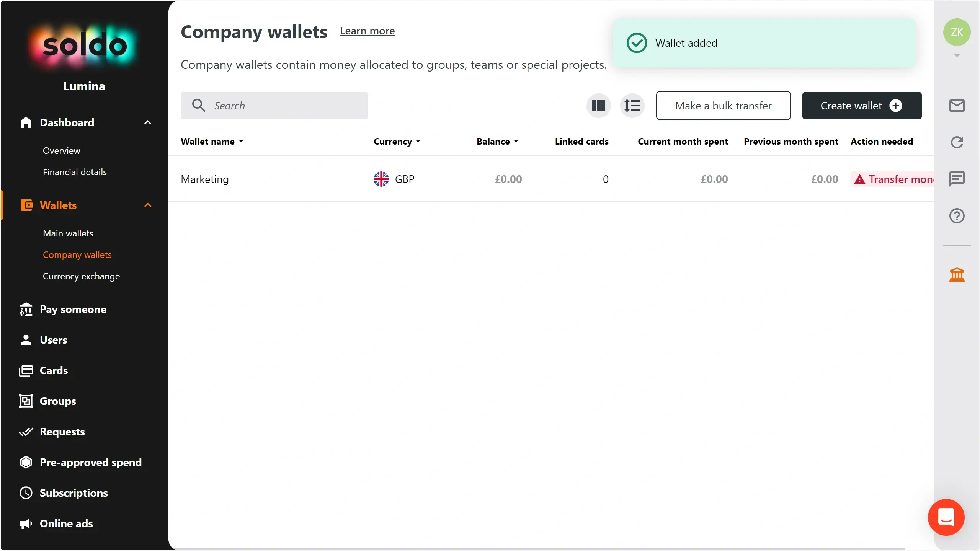Click the Wallet added checkmark icon
The image size is (980, 551).
[x=637, y=43]
